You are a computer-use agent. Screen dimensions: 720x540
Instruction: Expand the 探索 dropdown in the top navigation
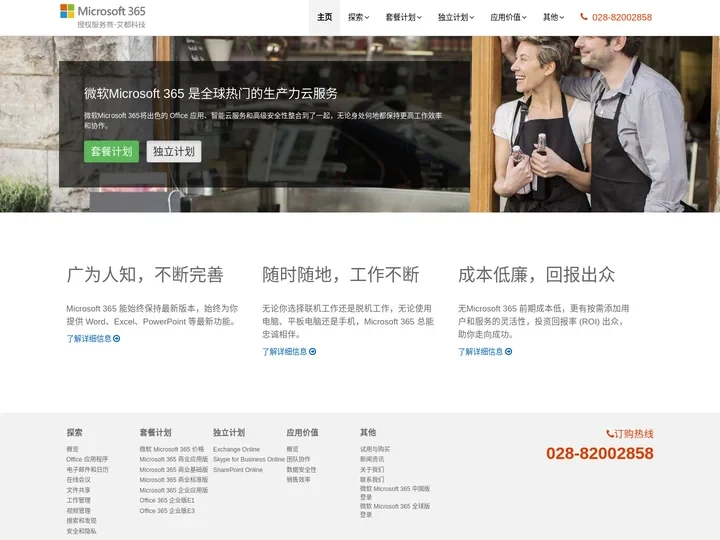click(358, 17)
